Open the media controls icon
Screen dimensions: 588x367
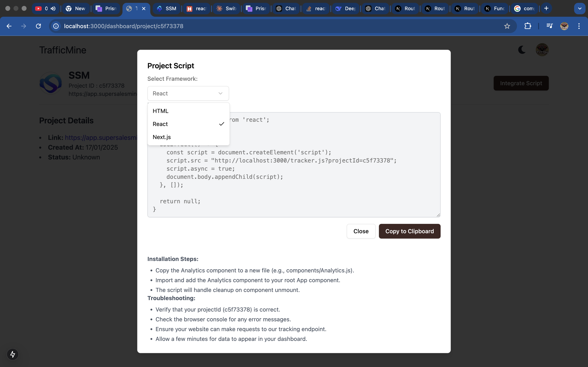pyautogui.click(x=549, y=26)
